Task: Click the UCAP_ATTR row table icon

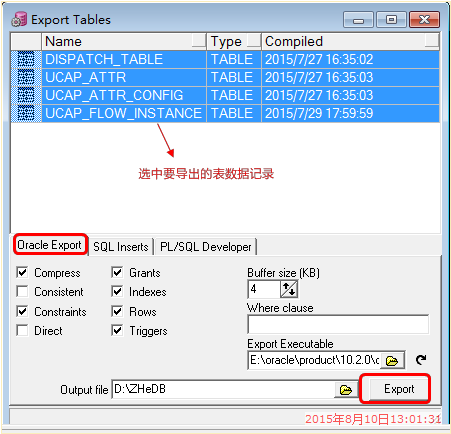Action: click(x=26, y=78)
